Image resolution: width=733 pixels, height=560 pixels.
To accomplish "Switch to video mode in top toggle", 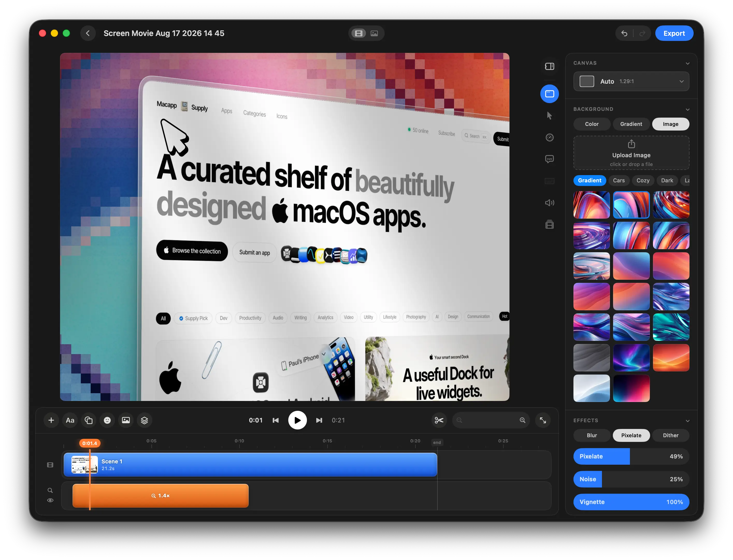I will point(359,33).
